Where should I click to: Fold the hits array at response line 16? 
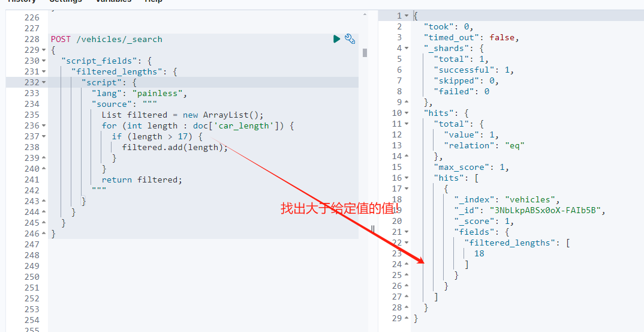click(407, 178)
